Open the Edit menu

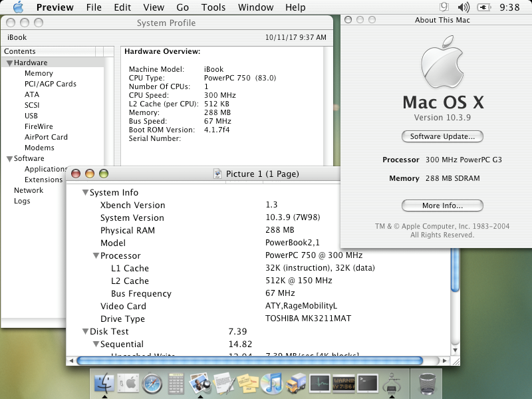[122, 7]
